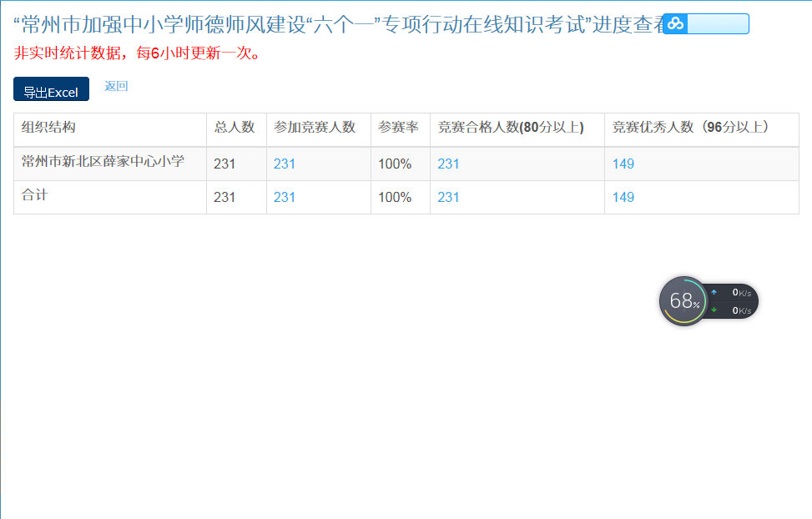
Task: Open 参加竞赛人数 231 link in 合计 row
Action: coord(285,197)
